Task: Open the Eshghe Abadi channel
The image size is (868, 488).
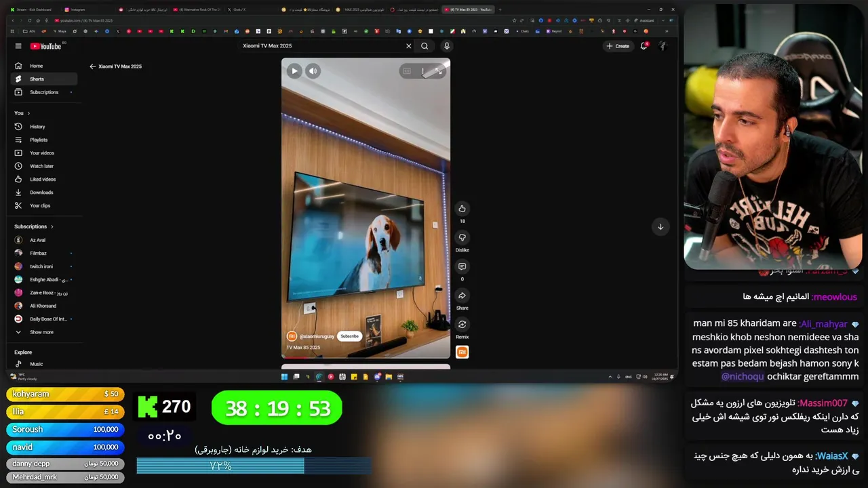Action: click(x=45, y=279)
